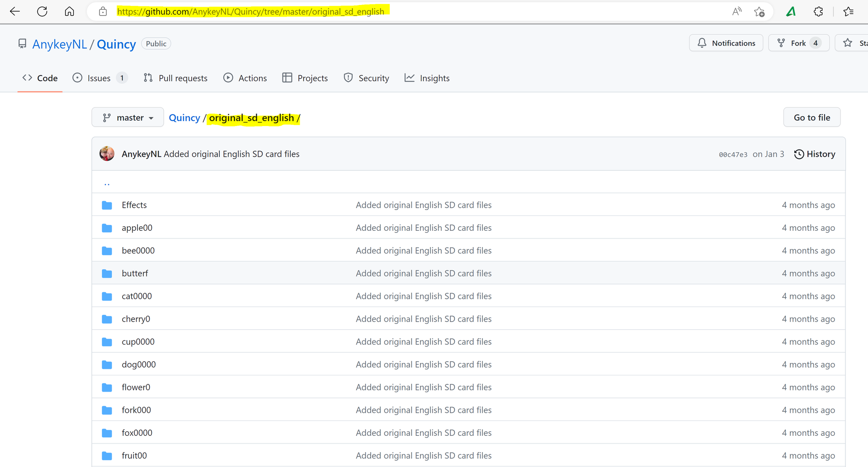
Task: Open the Effects folder
Action: pyautogui.click(x=134, y=205)
